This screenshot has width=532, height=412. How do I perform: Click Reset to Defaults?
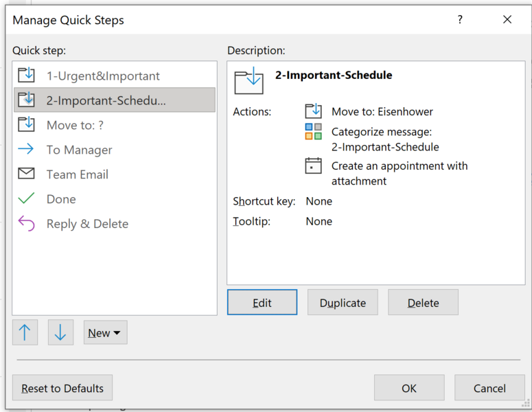tap(62, 389)
